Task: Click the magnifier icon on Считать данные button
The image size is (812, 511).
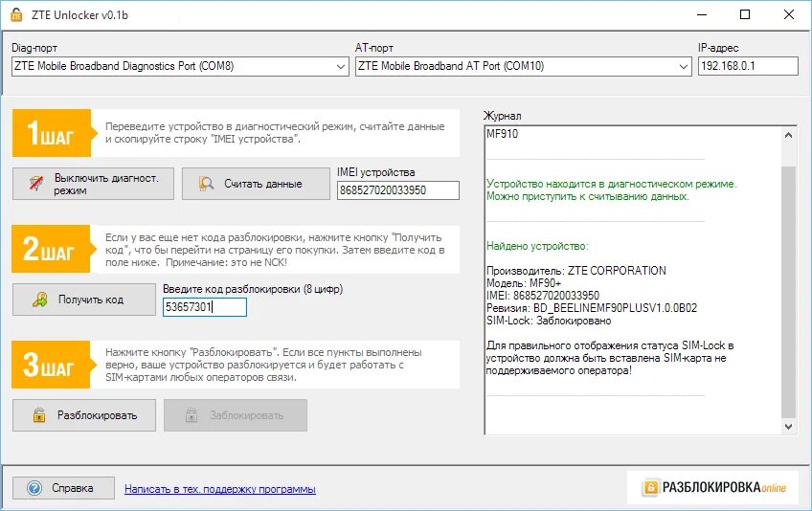Action: click(206, 184)
